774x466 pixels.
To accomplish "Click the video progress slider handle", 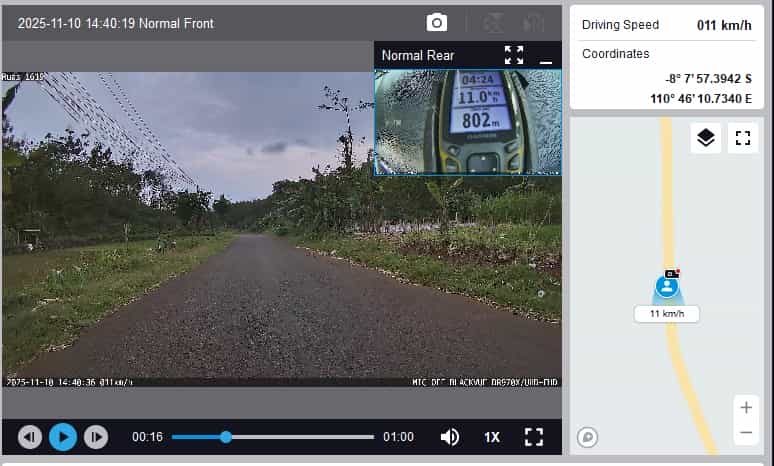I will tap(226, 437).
